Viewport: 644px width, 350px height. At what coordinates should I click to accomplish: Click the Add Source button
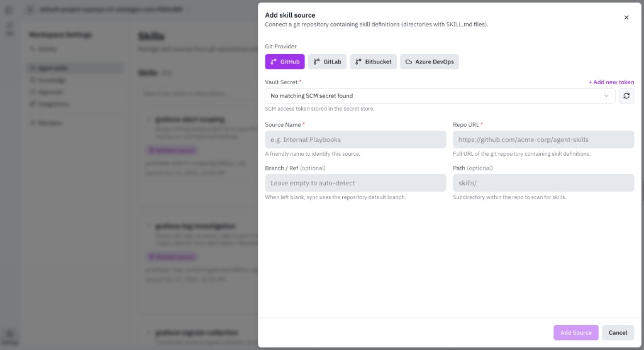[576, 332]
